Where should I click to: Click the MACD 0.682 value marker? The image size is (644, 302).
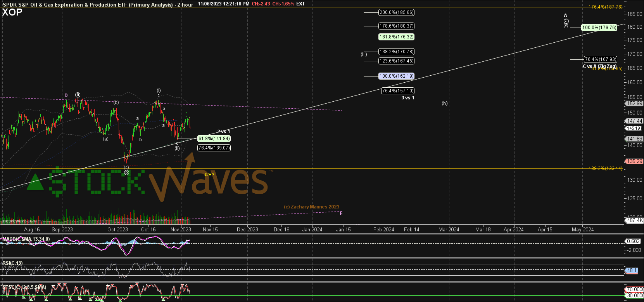point(633,241)
